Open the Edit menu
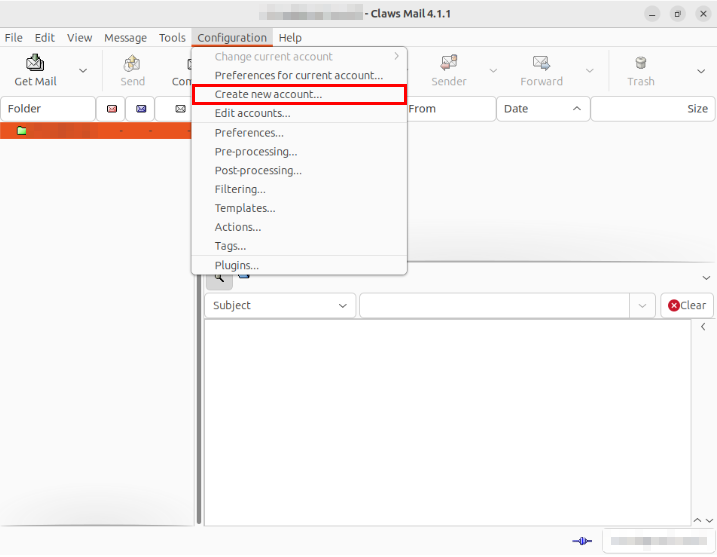Screen dimensions: 717x557 44,37
